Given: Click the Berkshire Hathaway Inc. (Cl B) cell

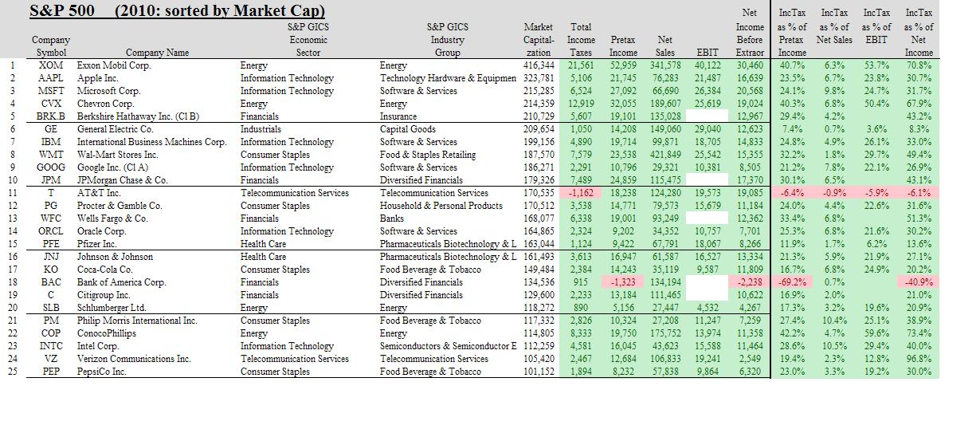Looking at the screenshot, I should point(138,116).
